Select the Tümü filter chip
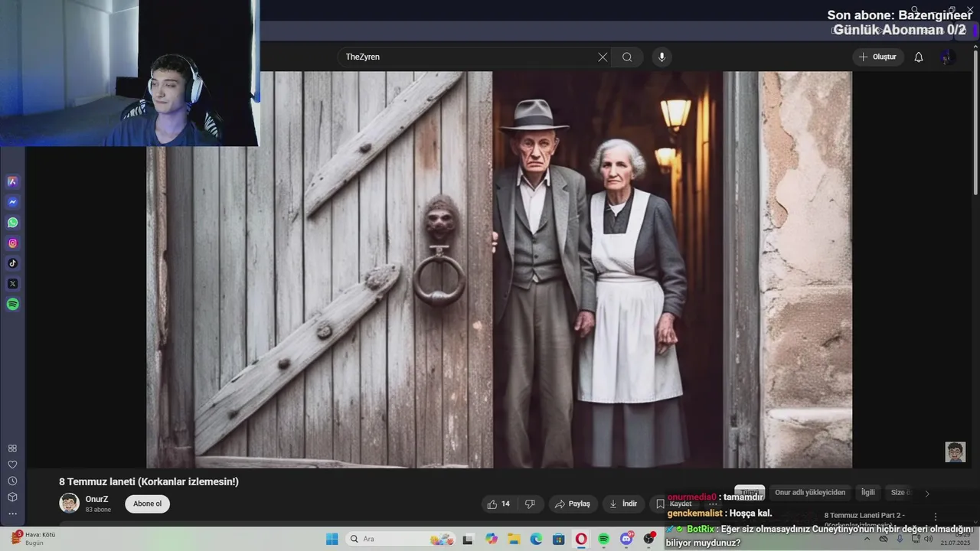This screenshot has height=551, width=980. click(x=750, y=493)
